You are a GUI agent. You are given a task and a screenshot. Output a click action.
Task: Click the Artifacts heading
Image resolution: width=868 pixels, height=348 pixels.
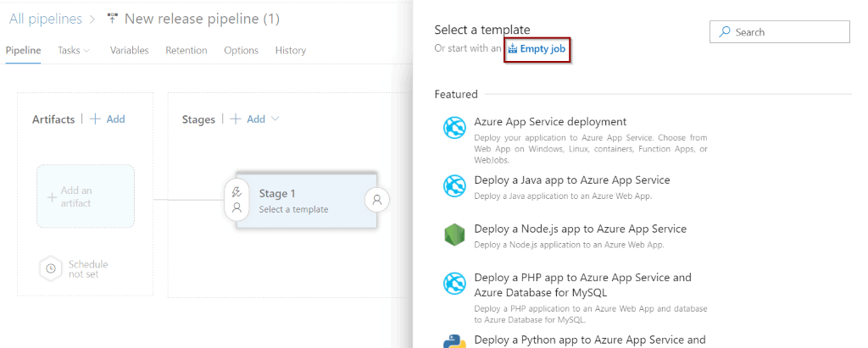point(53,119)
